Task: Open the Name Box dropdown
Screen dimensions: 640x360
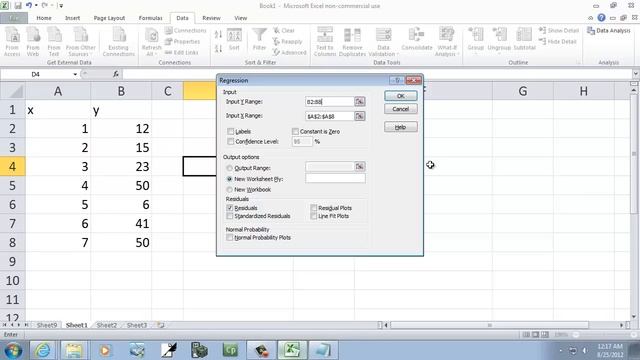Action: [75, 74]
